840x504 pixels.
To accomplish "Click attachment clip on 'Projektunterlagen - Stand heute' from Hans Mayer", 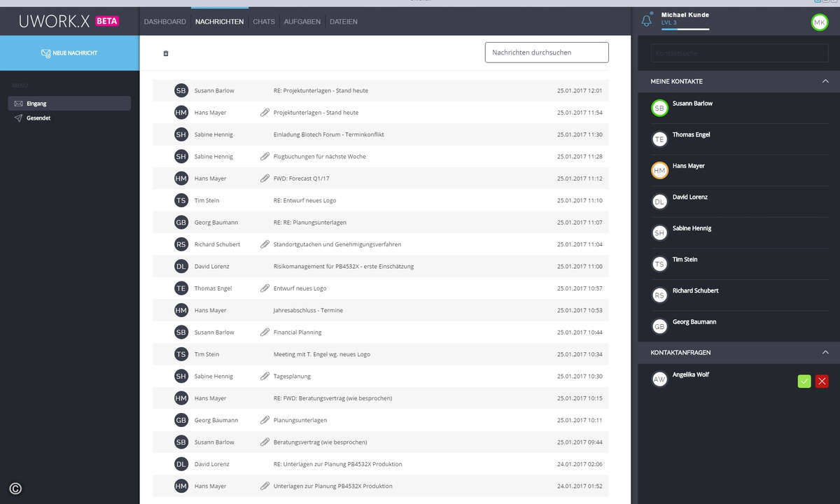I will tap(265, 112).
